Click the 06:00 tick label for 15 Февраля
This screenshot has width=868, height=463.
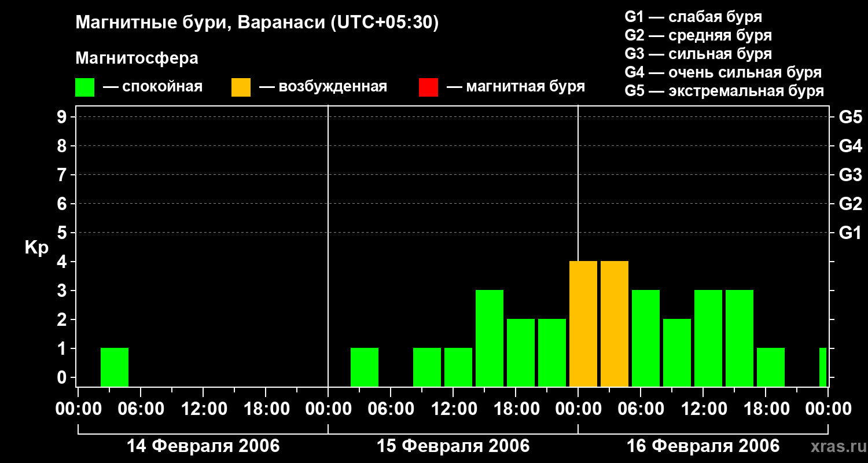click(x=391, y=409)
